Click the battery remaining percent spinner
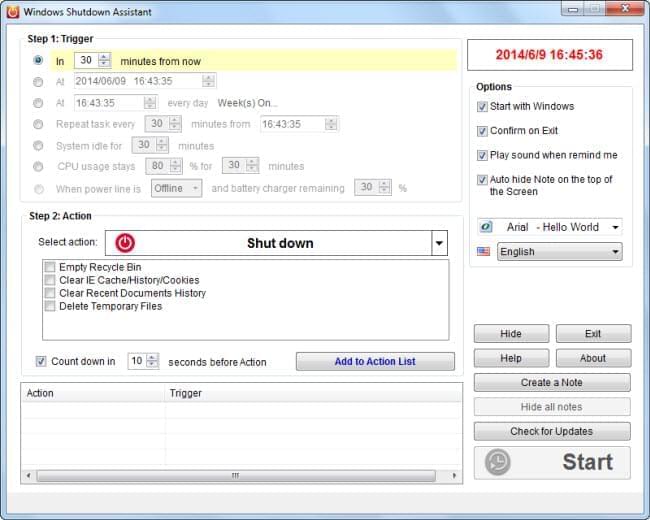Image resolution: width=650 pixels, height=520 pixels. pos(385,187)
